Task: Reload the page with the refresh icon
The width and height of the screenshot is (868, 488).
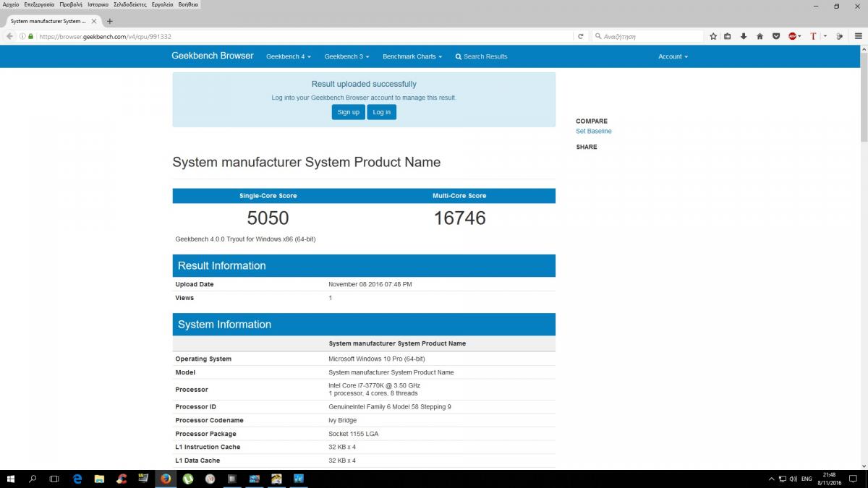Action: point(581,36)
